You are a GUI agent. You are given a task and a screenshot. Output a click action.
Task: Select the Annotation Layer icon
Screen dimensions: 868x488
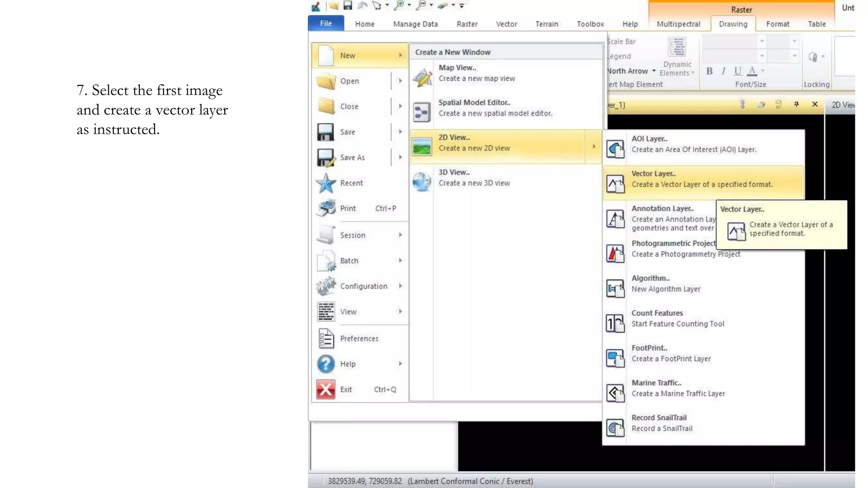tap(615, 219)
